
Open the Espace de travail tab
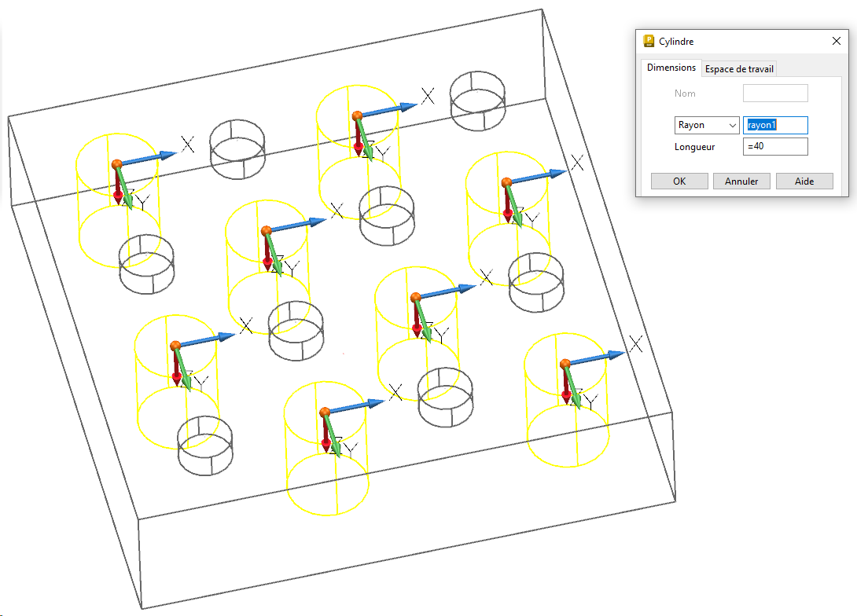pyautogui.click(x=739, y=68)
